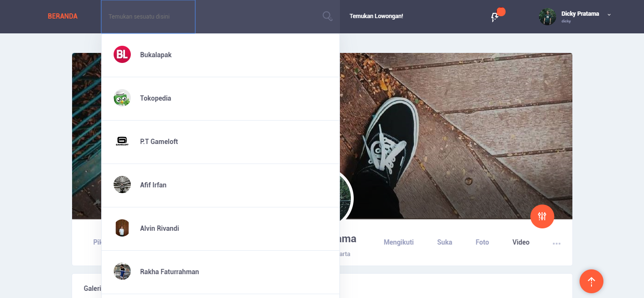Screen dimensions: 644x298
Task: Click the Gameloft logo icon
Action: [122, 142]
